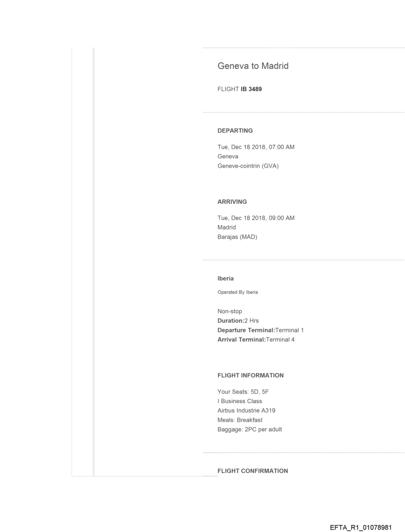Viewport: 405px width, 532px height.
Task: Click the bold Iberia airline name
Action: [226, 280]
